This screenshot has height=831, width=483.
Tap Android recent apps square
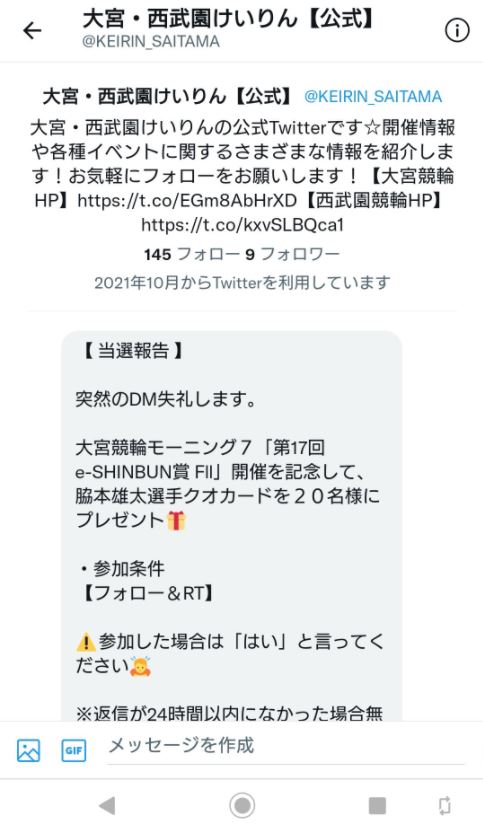pos(377,806)
